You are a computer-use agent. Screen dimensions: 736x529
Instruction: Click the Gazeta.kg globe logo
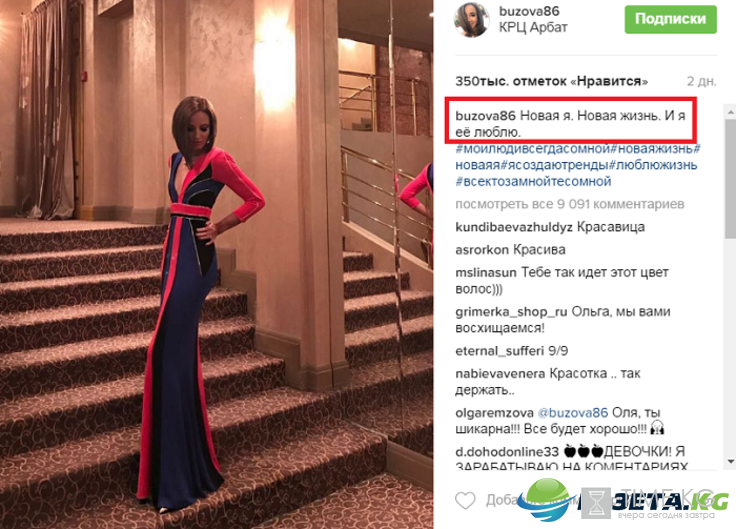547,500
